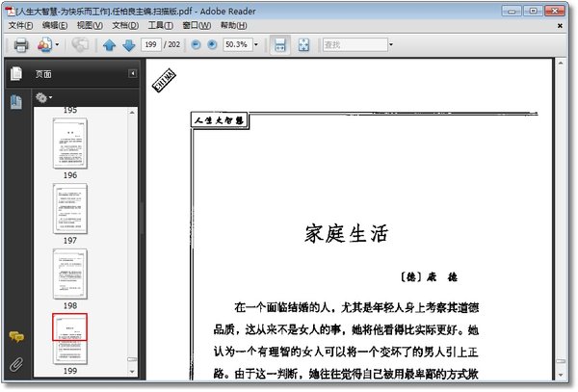Click the zoom percentage field 50.3%

pyautogui.click(x=237, y=45)
